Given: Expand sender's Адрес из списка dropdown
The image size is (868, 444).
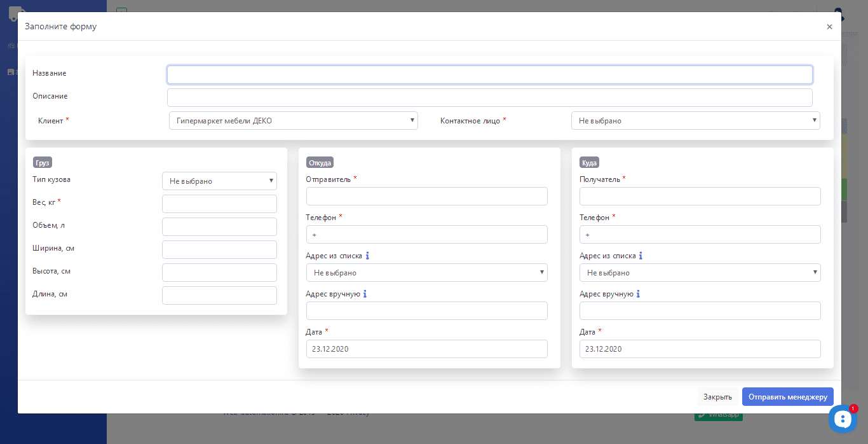Looking at the screenshot, I should click(x=426, y=272).
